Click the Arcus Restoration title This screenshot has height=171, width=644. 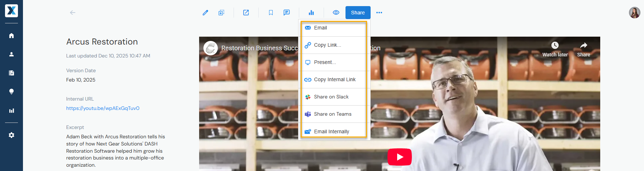(x=102, y=42)
